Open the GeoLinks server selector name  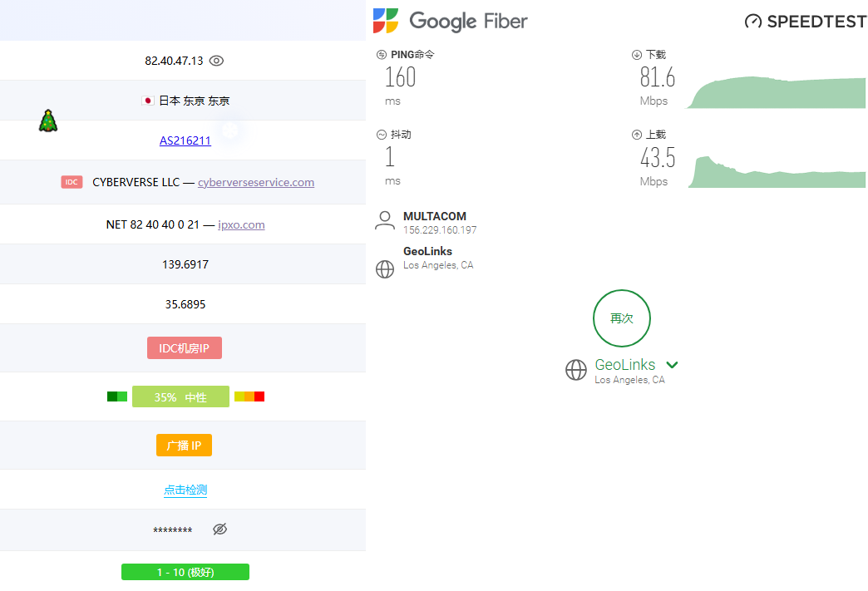pos(624,365)
